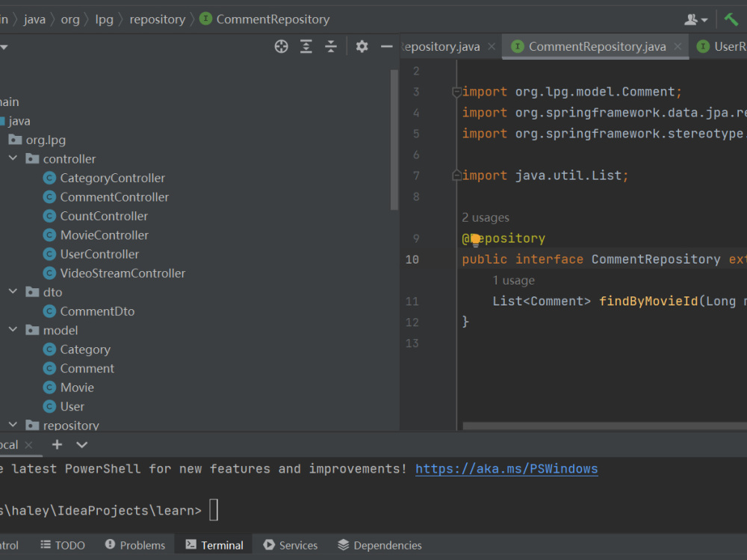Open project panel settings gear

[x=362, y=46]
